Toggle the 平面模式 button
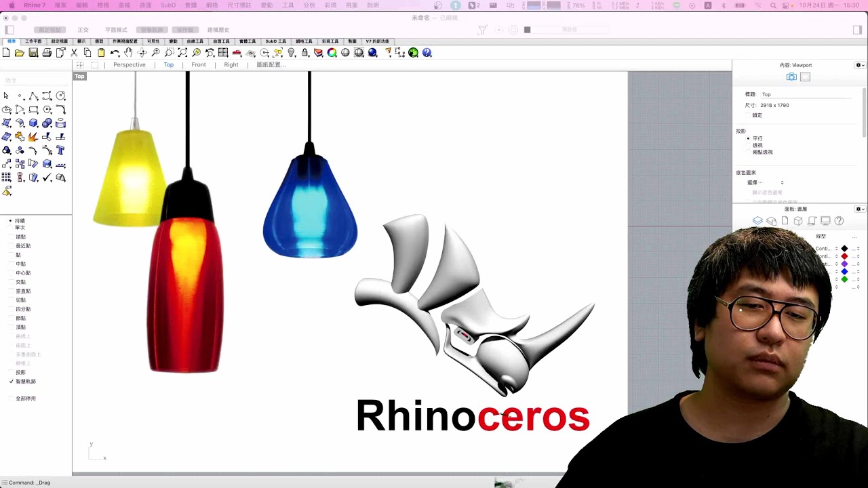Image resolution: width=868 pixels, height=488 pixels. point(116,30)
